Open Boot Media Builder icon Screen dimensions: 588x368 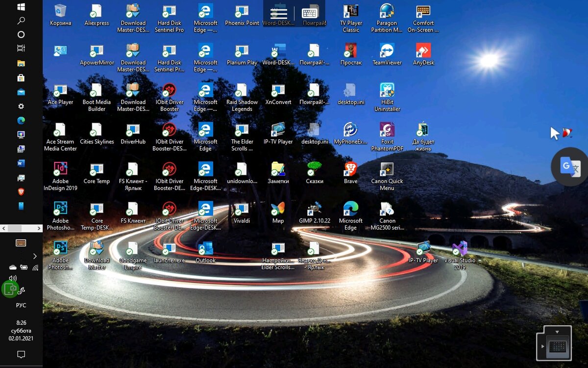(97, 98)
